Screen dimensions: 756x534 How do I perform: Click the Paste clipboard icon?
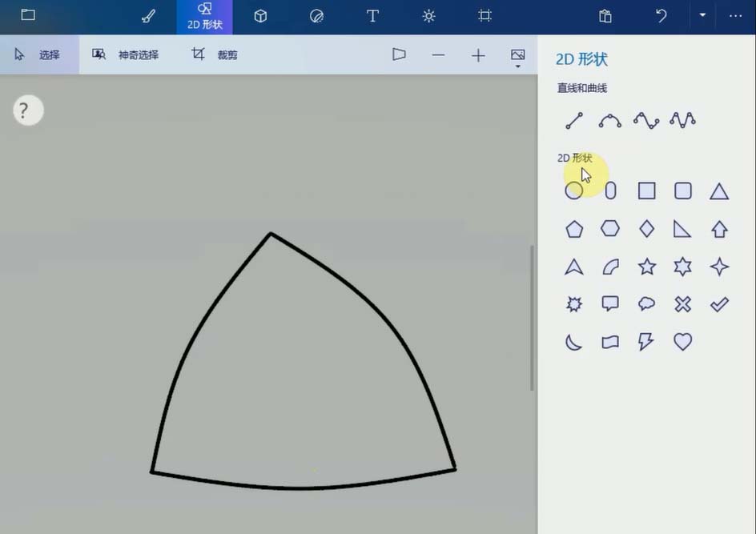[605, 16]
